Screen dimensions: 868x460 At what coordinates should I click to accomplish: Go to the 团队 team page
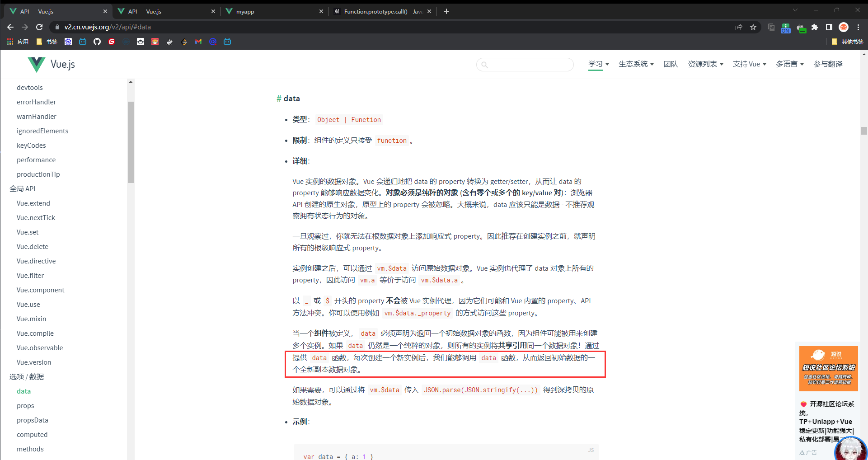(671, 64)
